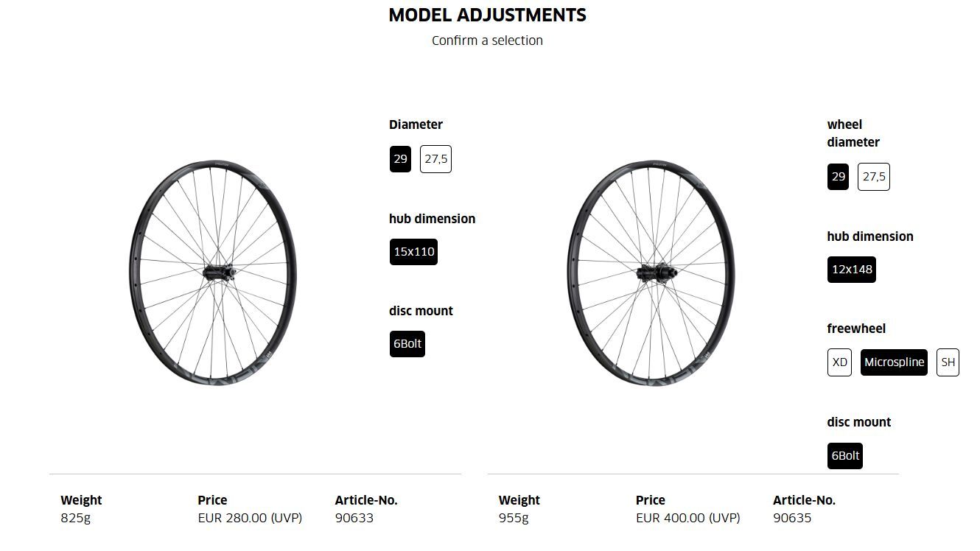Click the EUR 280.00 (UVP) price
Viewport: 980px width, 551px height.
(x=250, y=518)
